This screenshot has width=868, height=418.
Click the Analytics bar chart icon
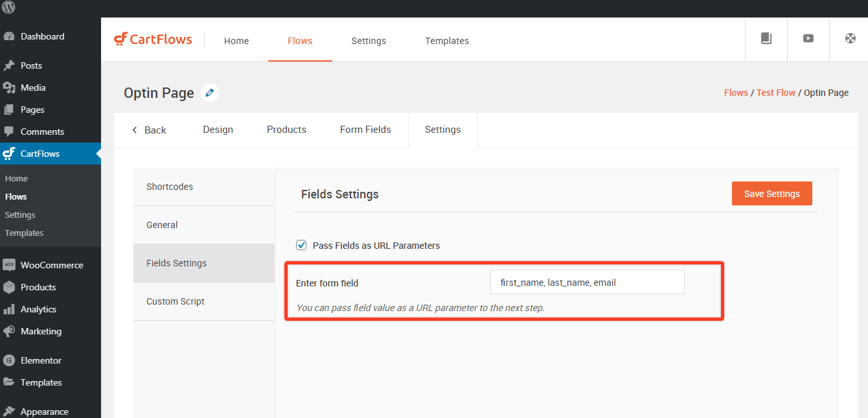pyautogui.click(x=9, y=309)
